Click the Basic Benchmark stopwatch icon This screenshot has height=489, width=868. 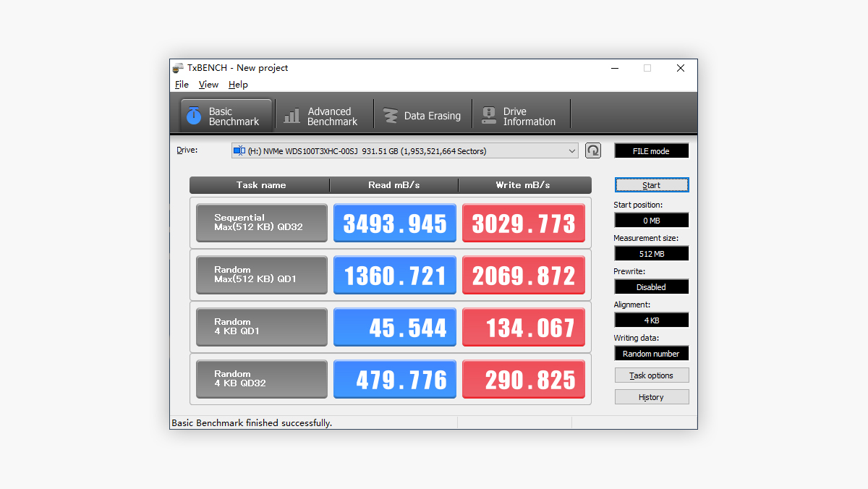pyautogui.click(x=193, y=116)
